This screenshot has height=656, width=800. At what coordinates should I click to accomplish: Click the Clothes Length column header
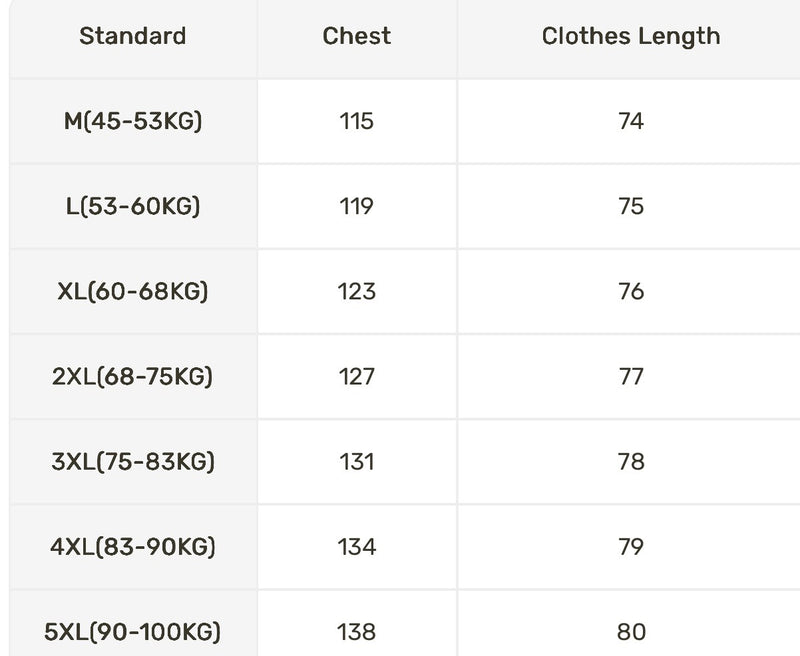tap(630, 36)
